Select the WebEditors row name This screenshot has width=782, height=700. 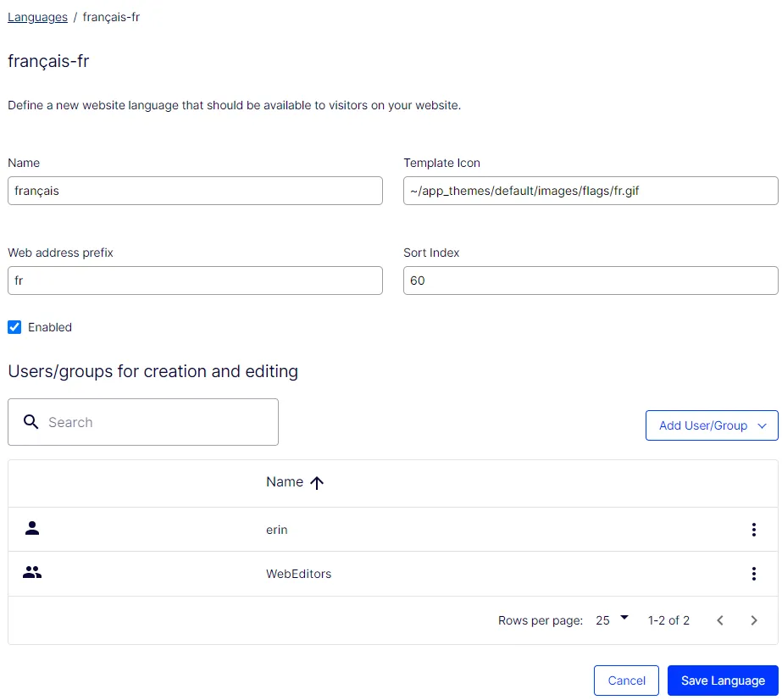(x=299, y=574)
